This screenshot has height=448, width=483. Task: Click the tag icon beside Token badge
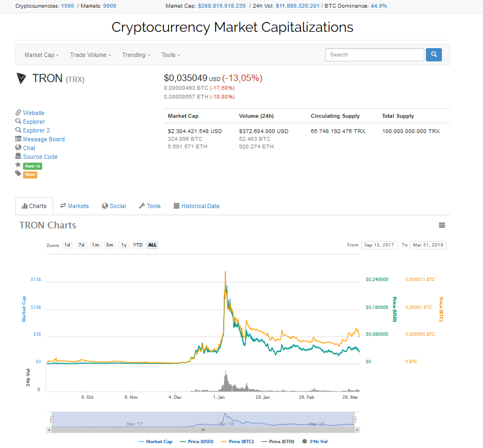tap(18, 174)
